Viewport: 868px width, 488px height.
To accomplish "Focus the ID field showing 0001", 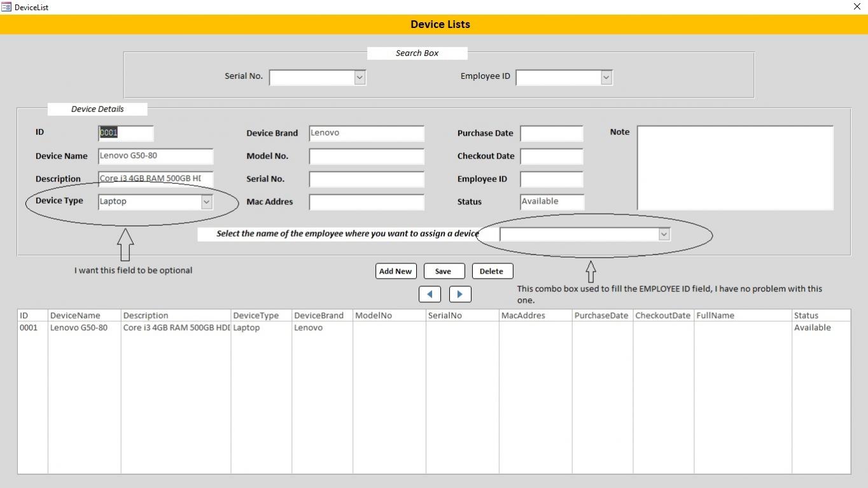I will pyautogui.click(x=126, y=133).
